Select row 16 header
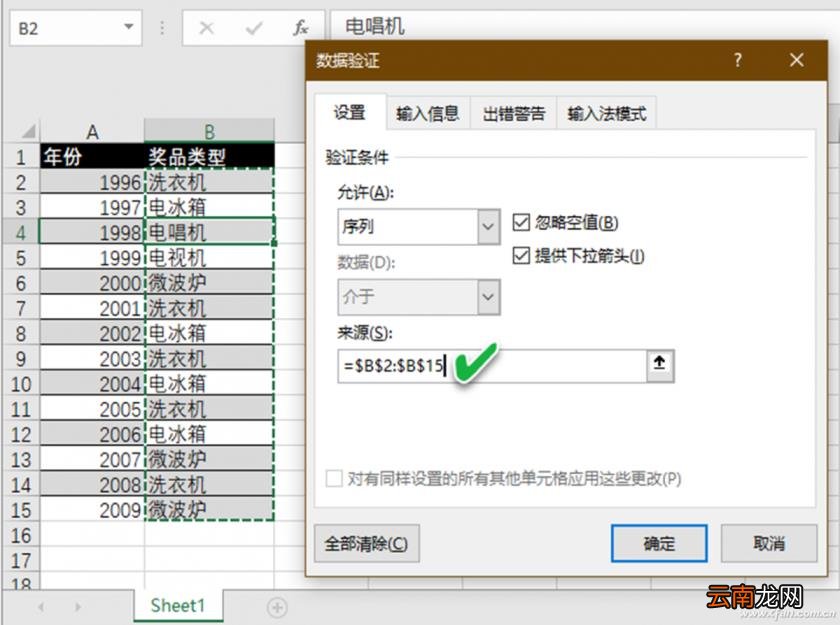 pos(20,535)
